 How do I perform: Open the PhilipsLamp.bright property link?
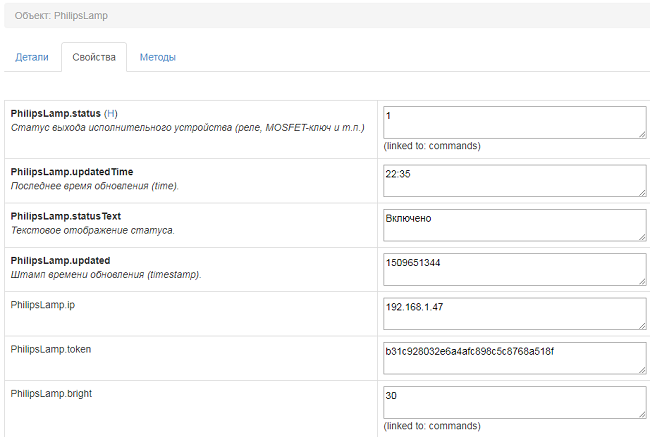point(52,393)
